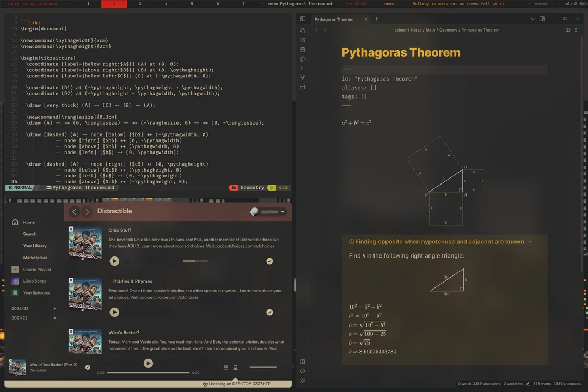Open Obsidian settings via gear icon

click(x=303, y=380)
